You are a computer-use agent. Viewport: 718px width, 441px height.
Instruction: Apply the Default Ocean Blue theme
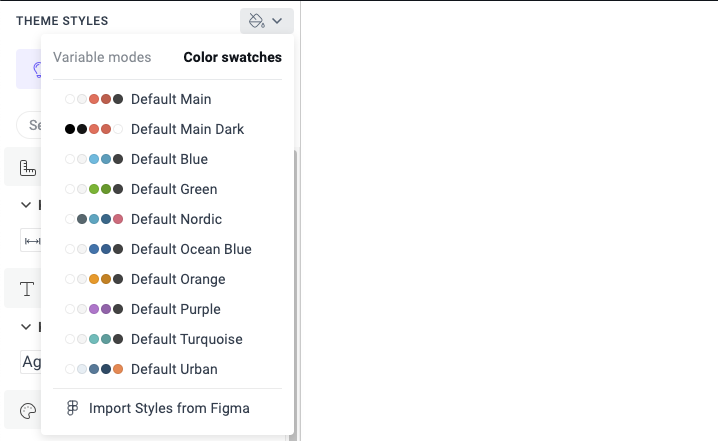(x=191, y=249)
